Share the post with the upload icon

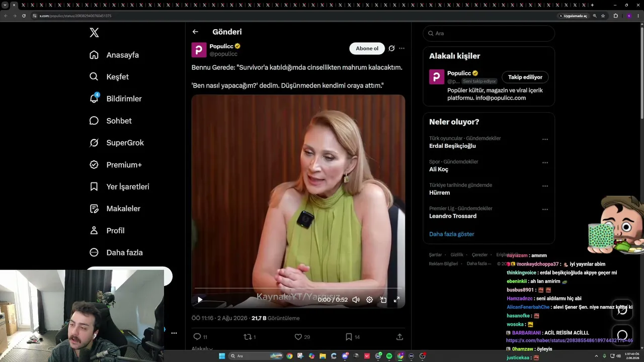[x=399, y=337]
